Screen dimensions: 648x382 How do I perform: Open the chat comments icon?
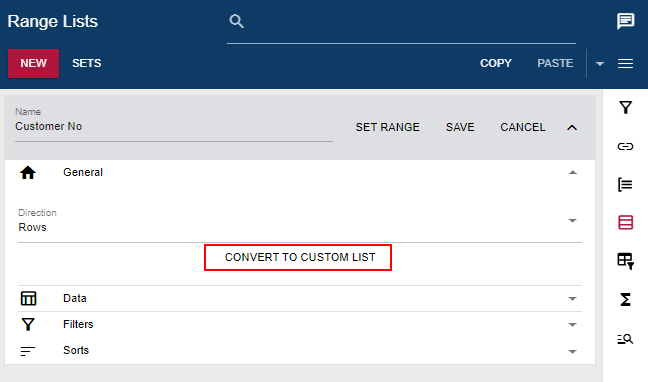coord(625,21)
